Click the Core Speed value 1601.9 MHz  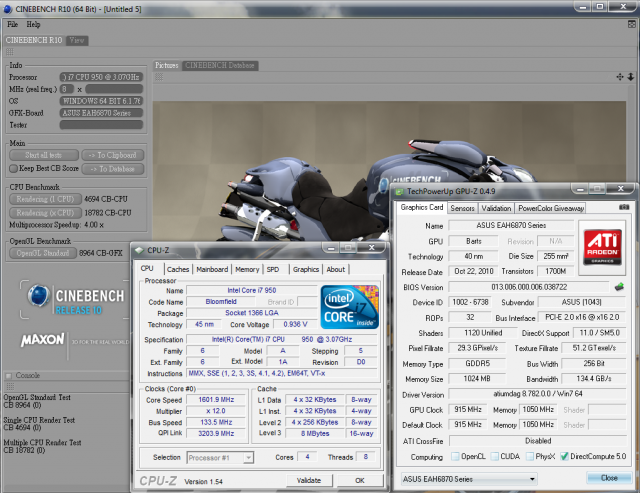coord(216,400)
